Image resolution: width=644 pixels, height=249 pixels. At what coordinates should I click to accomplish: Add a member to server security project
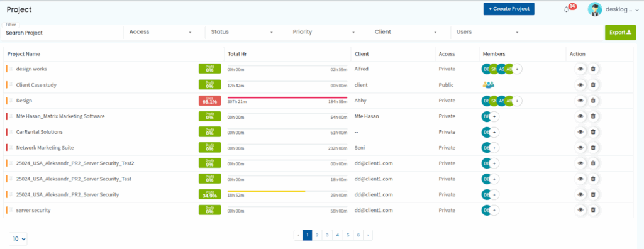pyautogui.click(x=494, y=211)
